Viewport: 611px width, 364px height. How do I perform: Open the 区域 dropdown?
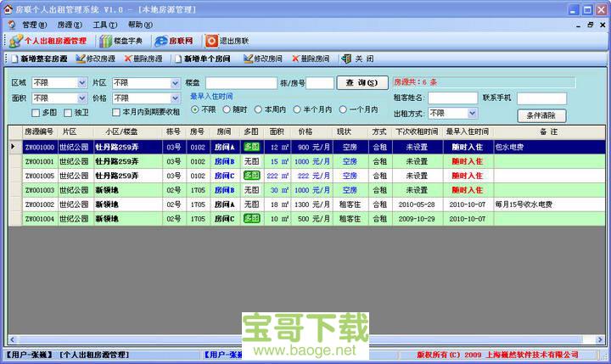(x=81, y=82)
